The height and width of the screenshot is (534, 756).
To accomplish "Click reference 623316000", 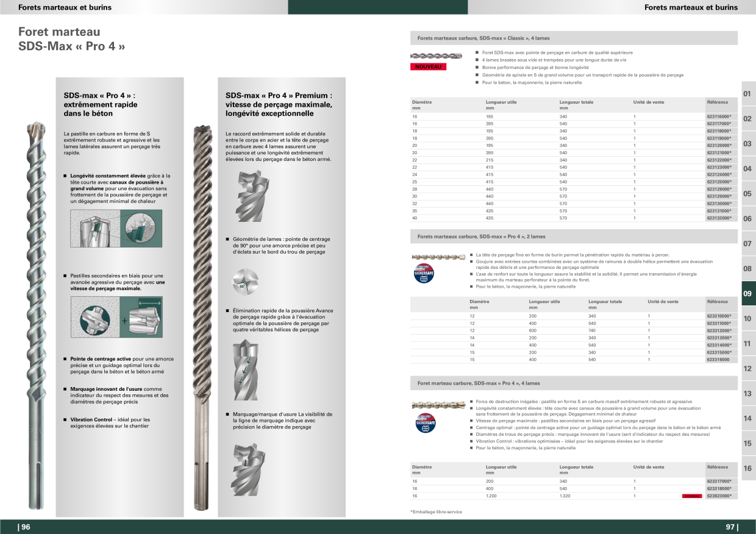I will tap(718, 360).
